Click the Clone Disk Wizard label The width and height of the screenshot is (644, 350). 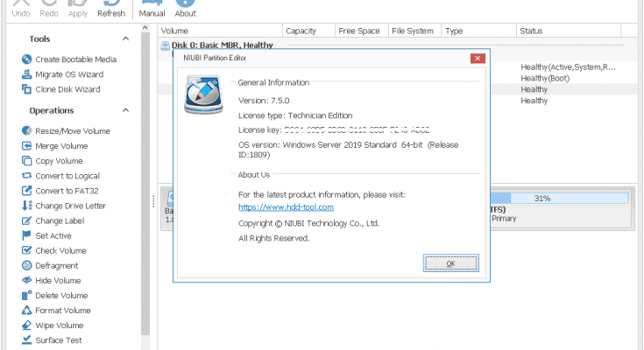pyautogui.click(x=67, y=89)
